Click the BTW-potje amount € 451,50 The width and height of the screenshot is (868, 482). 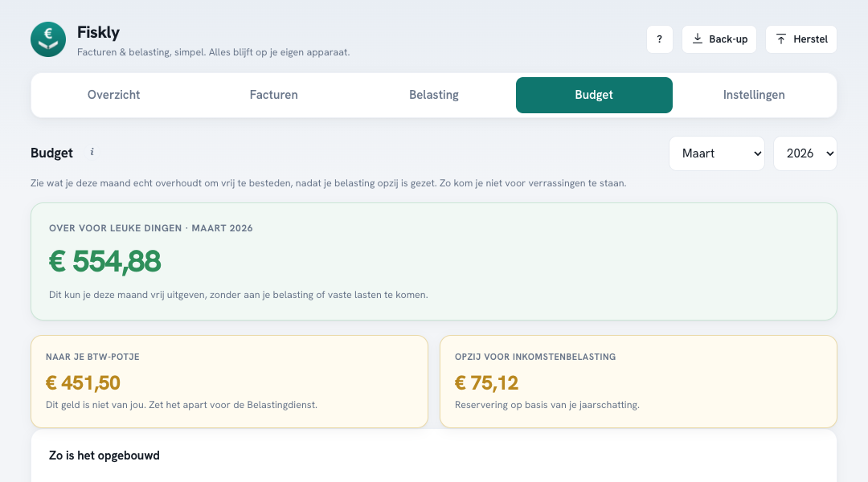pos(83,383)
